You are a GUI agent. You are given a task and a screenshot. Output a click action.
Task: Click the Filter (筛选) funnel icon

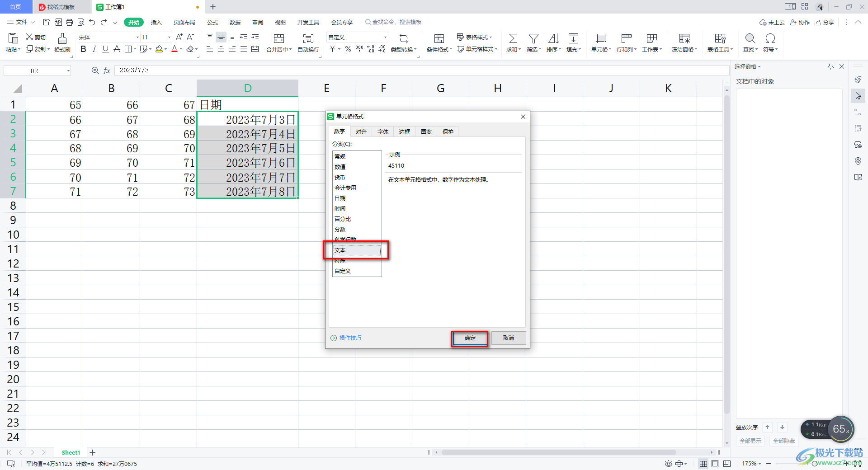(x=533, y=38)
